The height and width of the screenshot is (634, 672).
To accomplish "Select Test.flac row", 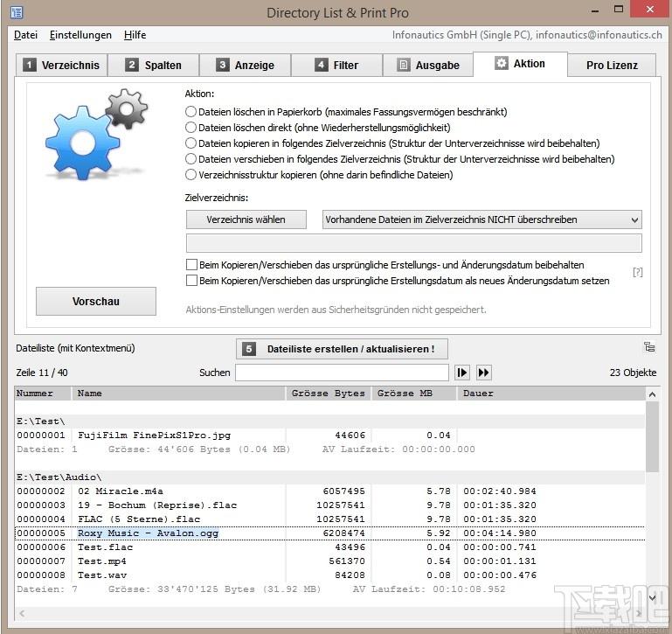I will tap(330, 547).
